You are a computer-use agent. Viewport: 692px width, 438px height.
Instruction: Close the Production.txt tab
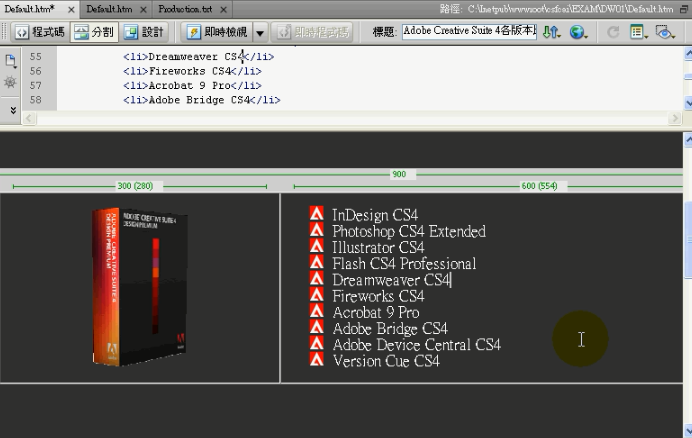[x=224, y=9]
